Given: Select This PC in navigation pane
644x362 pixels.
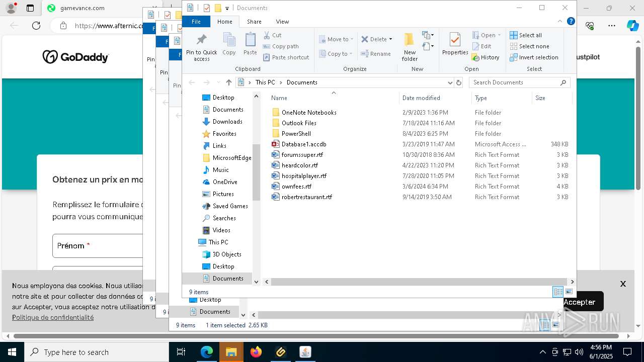Looking at the screenshot, I should pyautogui.click(x=218, y=242).
